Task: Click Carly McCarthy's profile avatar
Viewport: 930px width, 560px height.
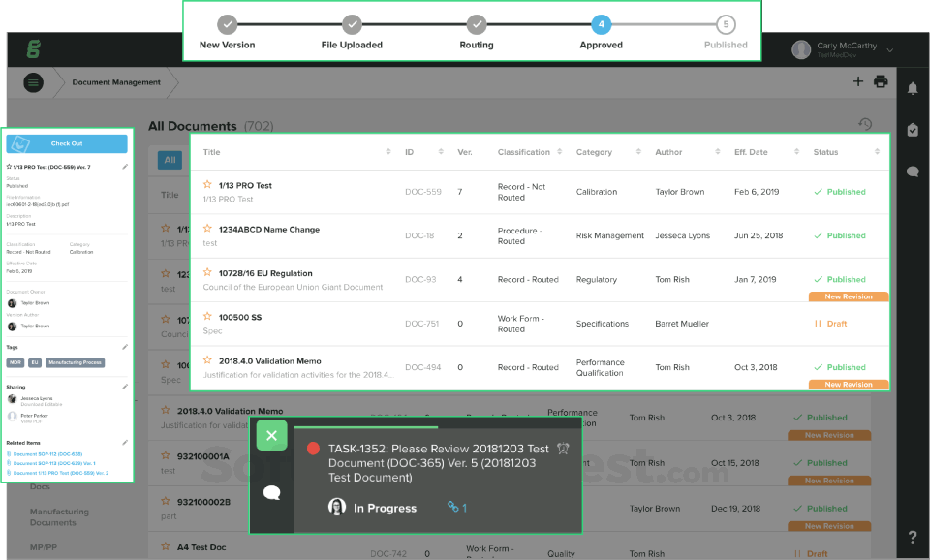Action: (801, 49)
